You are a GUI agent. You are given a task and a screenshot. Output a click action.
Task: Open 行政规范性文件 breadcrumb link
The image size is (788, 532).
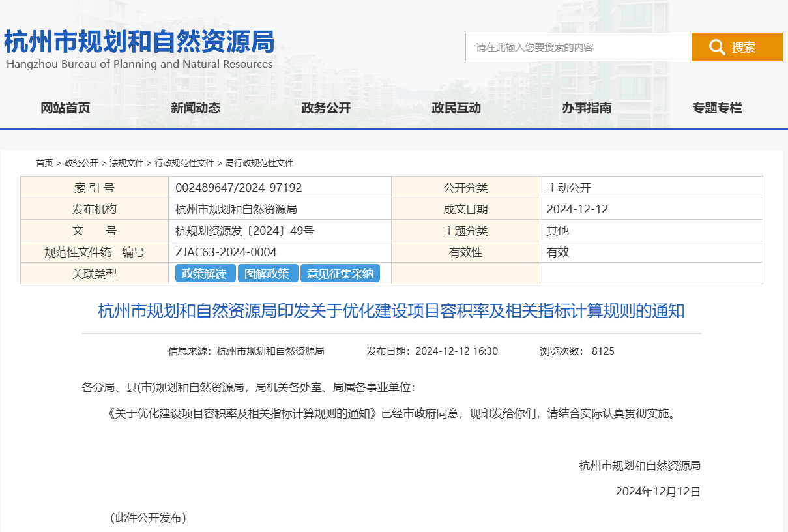(x=184, y=163)
